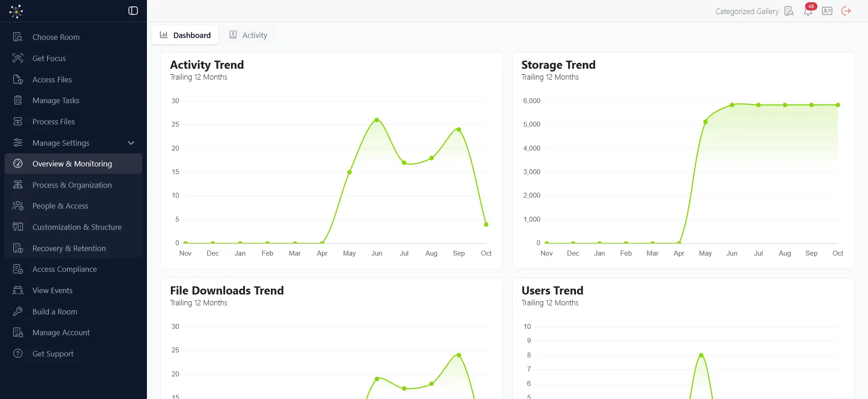Screen dimensions: 868x399
Task: Click the Manage Account icon
Action: (x=18, y=332)
